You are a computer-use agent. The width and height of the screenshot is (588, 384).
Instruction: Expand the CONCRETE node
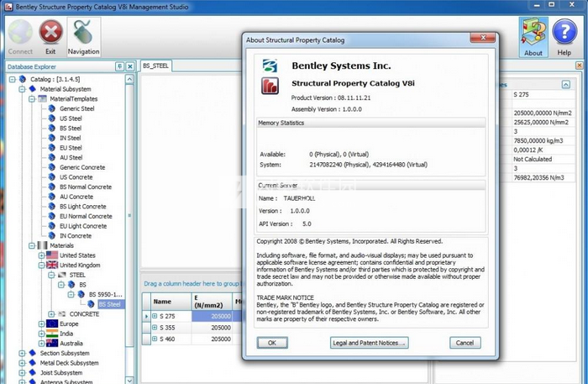[51, 314]
